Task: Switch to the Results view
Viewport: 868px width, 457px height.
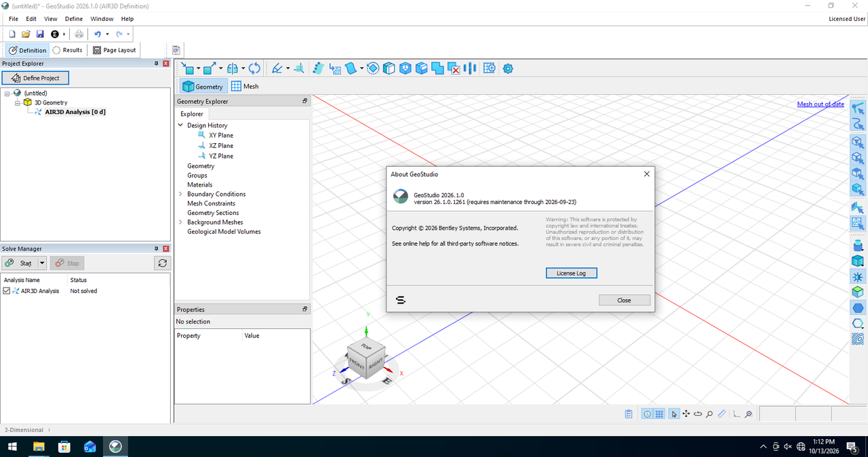Action: 68,50
